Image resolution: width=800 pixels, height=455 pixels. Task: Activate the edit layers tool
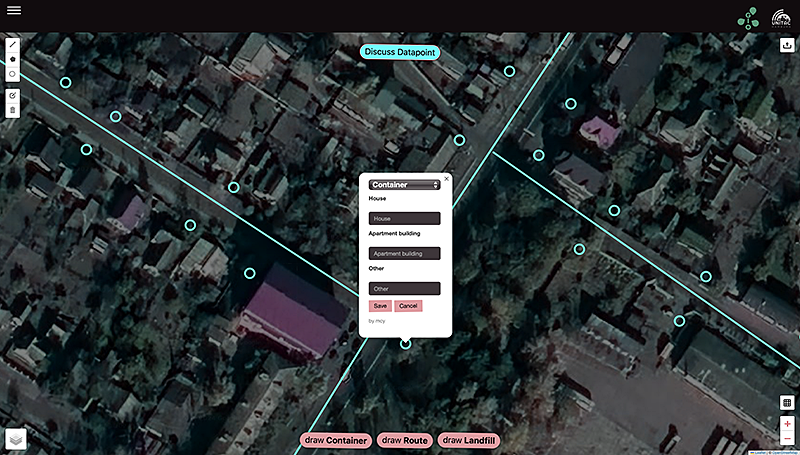(x=12, y=95)
